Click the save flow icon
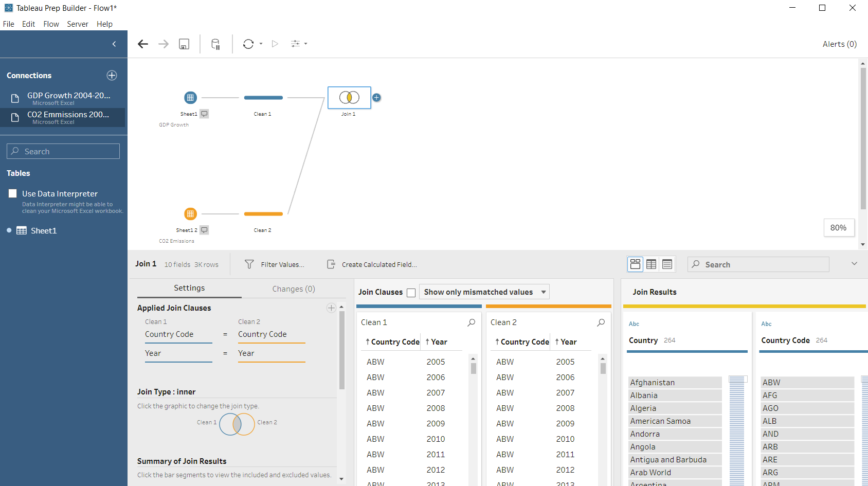868x486 pixels. coord(184,44)
